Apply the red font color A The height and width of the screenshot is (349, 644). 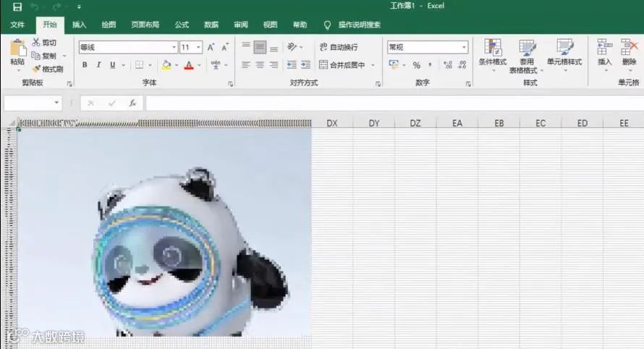(189, 65)
